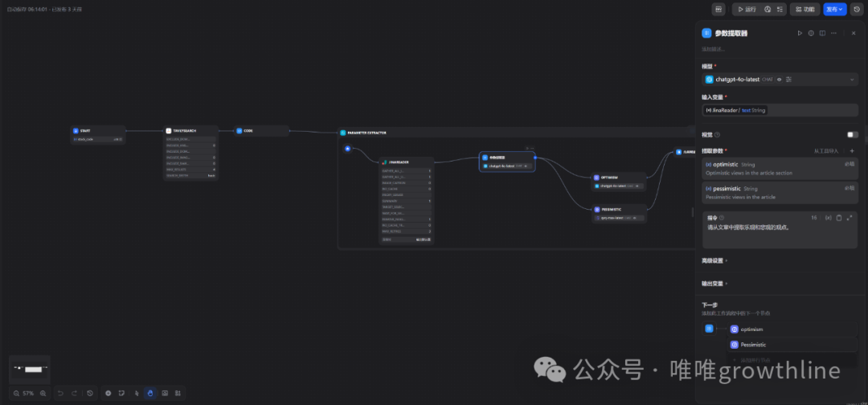868x405 pixels.
Task: Add a new extraction parameter
Action: pos(852,150)
